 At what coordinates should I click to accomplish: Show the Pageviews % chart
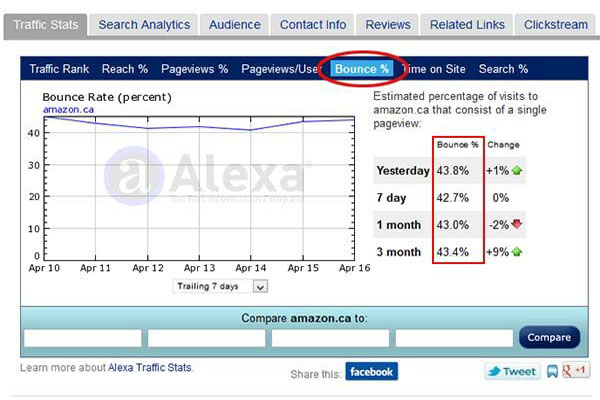(x=194, y=69)
